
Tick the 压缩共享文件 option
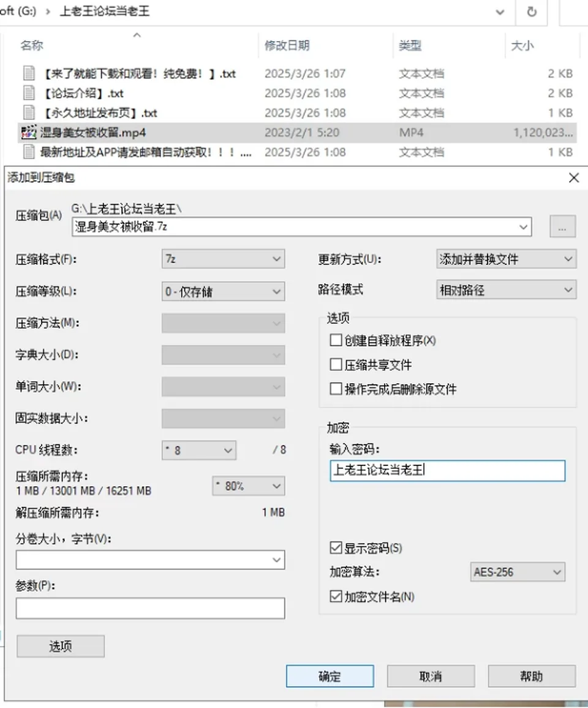336,364
